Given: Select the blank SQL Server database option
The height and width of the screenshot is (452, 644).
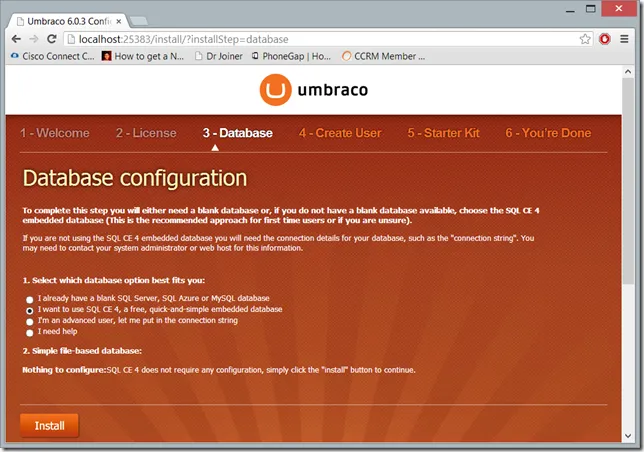Looking at the screenshot, I should coord(30,300).
